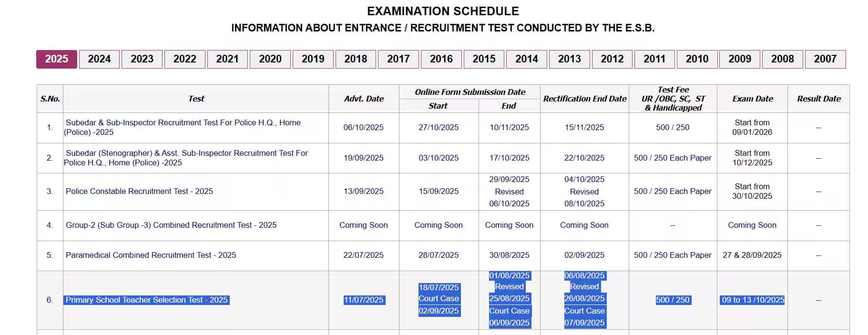The image size is (868, 335).
Task: Click the Exam Date column header
Action: pyautogui.click(x=752, y=99)
